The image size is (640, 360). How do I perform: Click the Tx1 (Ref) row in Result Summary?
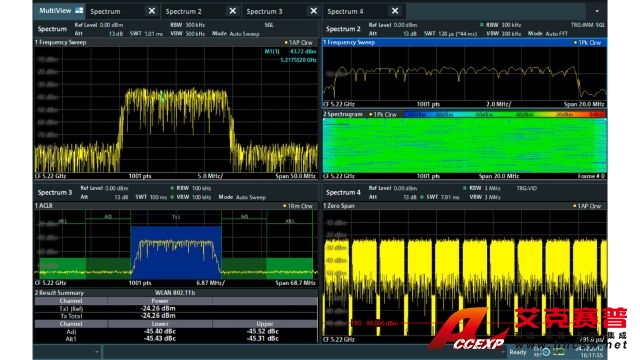[x=176, y=309]
